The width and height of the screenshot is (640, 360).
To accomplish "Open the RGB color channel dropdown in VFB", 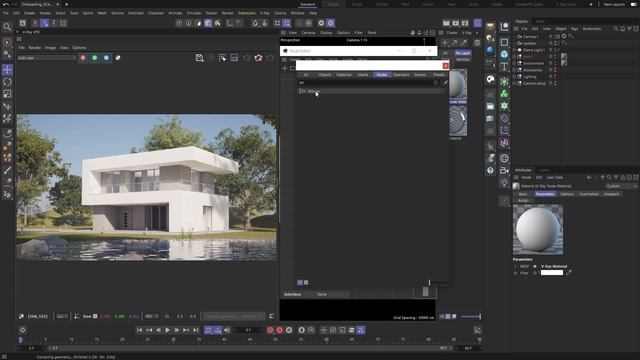I will tap(47, 58).
